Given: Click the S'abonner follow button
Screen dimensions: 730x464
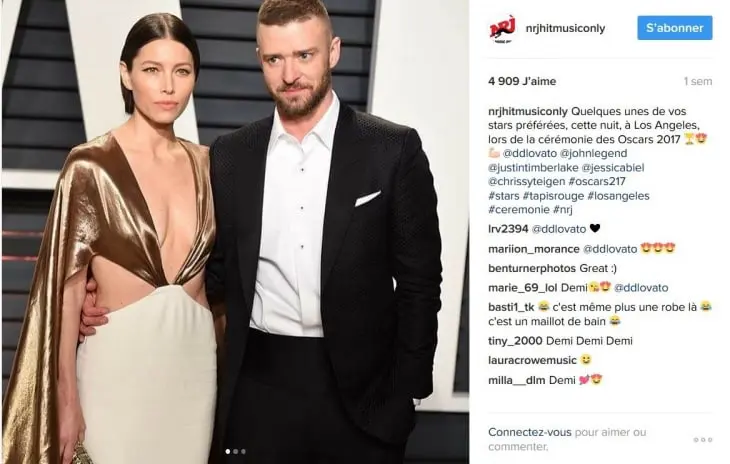Looking at the screenshot, I should click(675, 28).
